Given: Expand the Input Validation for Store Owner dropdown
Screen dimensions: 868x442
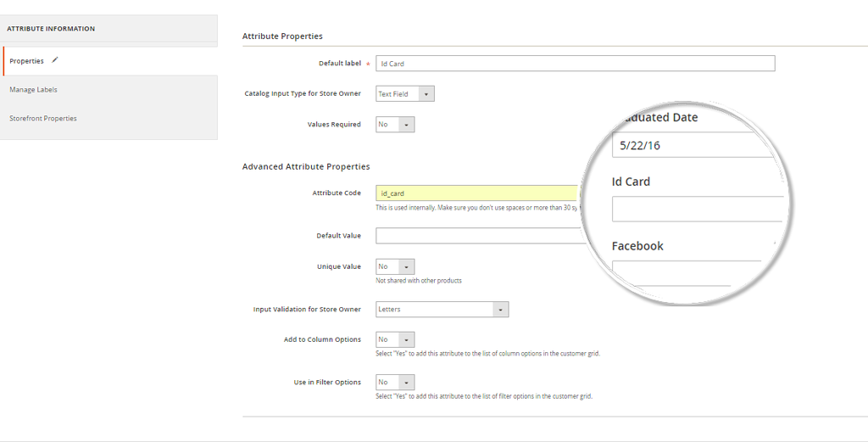Looking at the screenshot, I should click(442, 310).
